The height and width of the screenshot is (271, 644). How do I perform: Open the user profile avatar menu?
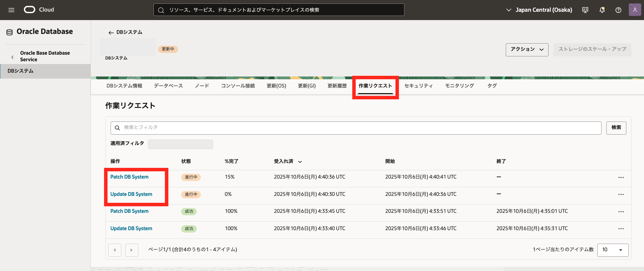coord(635,10)
